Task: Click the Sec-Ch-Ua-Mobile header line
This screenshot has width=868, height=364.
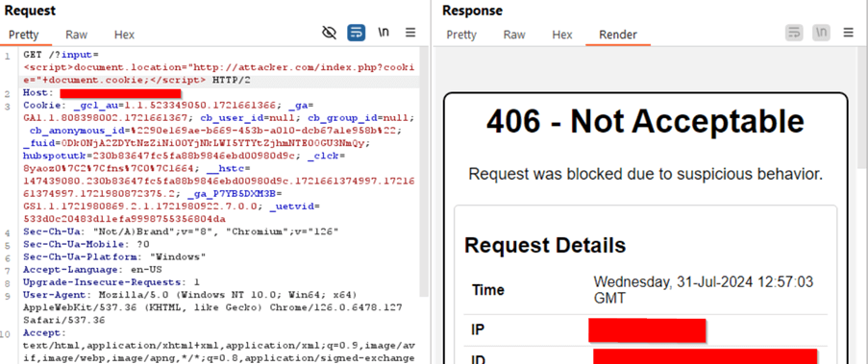Action: 87,244
